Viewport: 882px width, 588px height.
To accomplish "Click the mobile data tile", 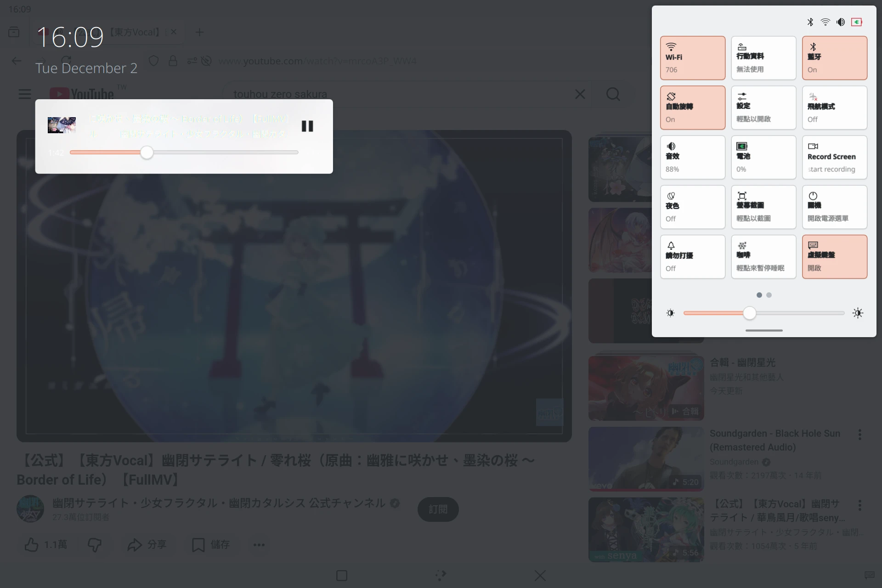I will 763,58.
